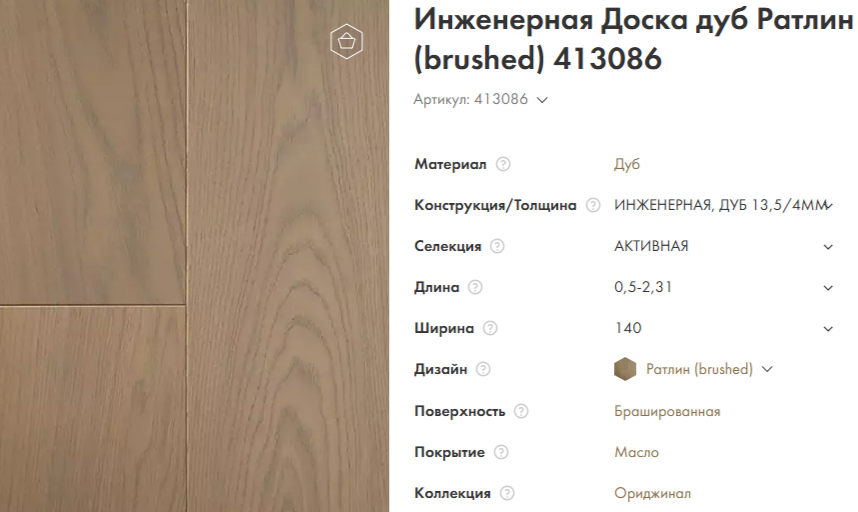Open the Селекция dropdown showing АКТИВНАЯ

pos(723,246)
